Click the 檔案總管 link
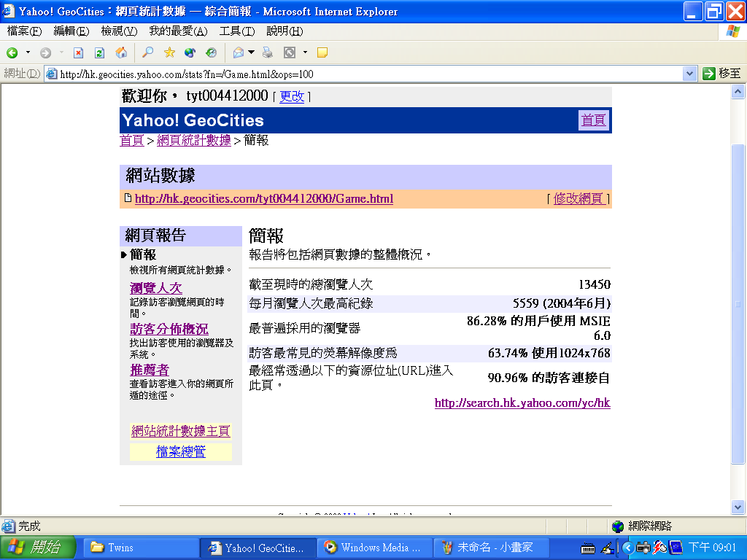747x560 pixels. [x=181, y=451]
